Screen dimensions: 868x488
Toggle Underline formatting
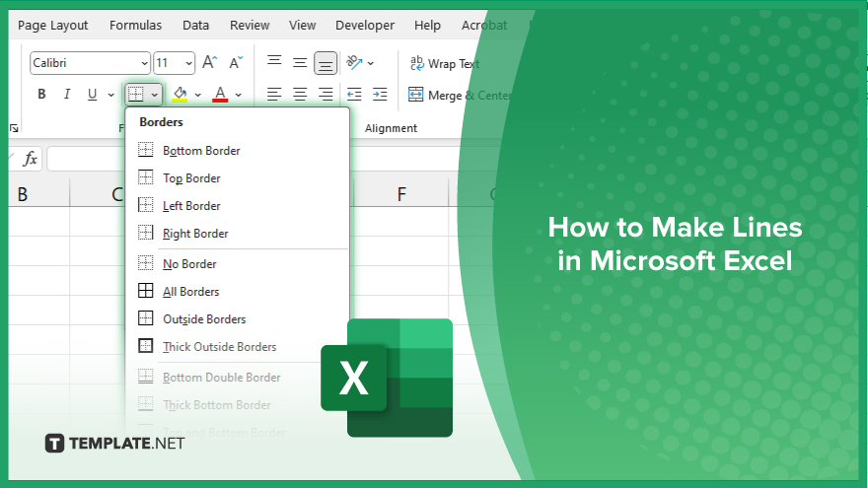93,94
